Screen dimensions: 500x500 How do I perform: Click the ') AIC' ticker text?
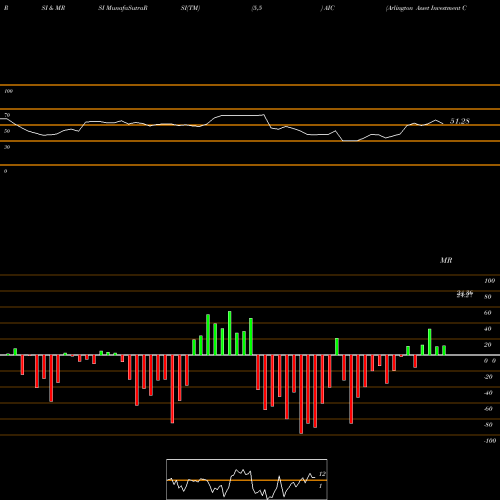[x=327, y=8]
